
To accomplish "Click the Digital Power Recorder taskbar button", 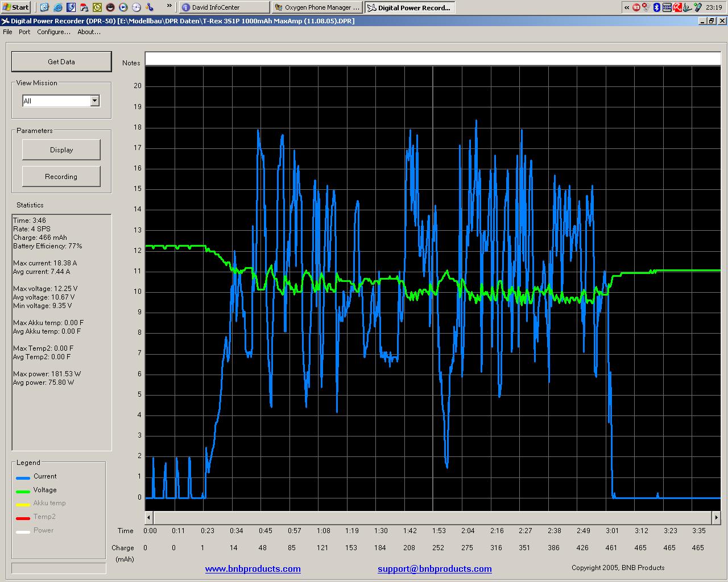I will [409, 7].
